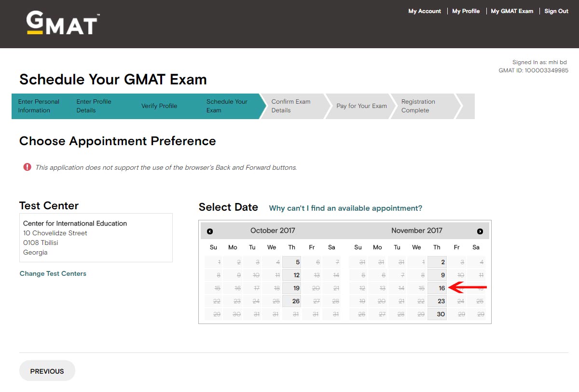Screen dimensions: 579x392
Task: Select November 16, indicated by the arrow
Action: (x=437, y=288)
